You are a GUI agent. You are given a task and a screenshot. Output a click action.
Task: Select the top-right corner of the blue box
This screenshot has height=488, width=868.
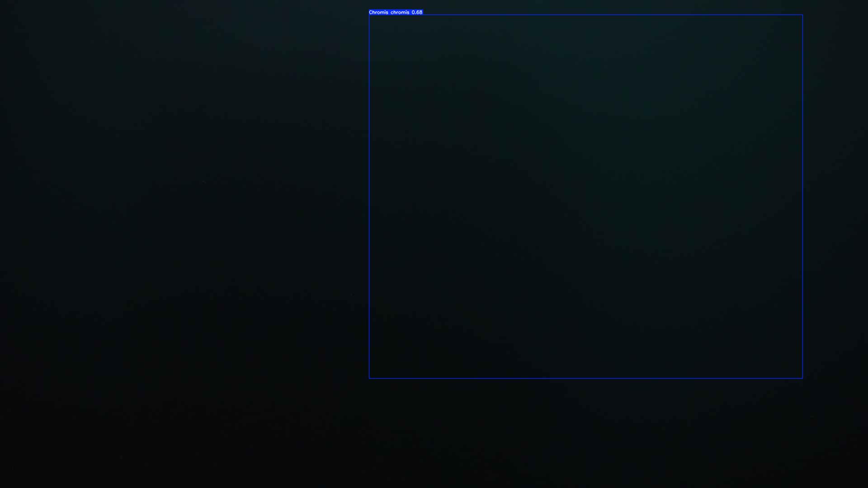pos(802,15)
